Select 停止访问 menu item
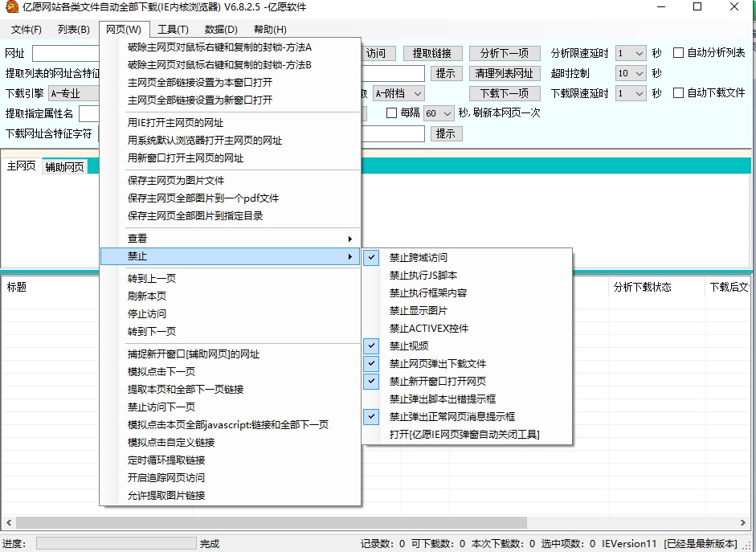Viewport: 756px width, 552px height. click(231, 314)
